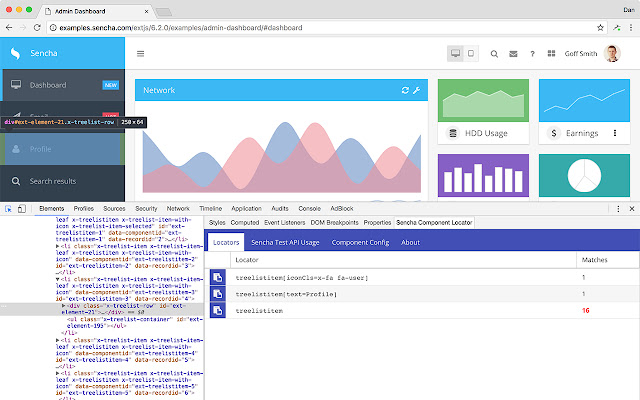Switch to DevTools Network tab
The height and width of the screenshot is (400, 640).
click(x=178, y=209)
